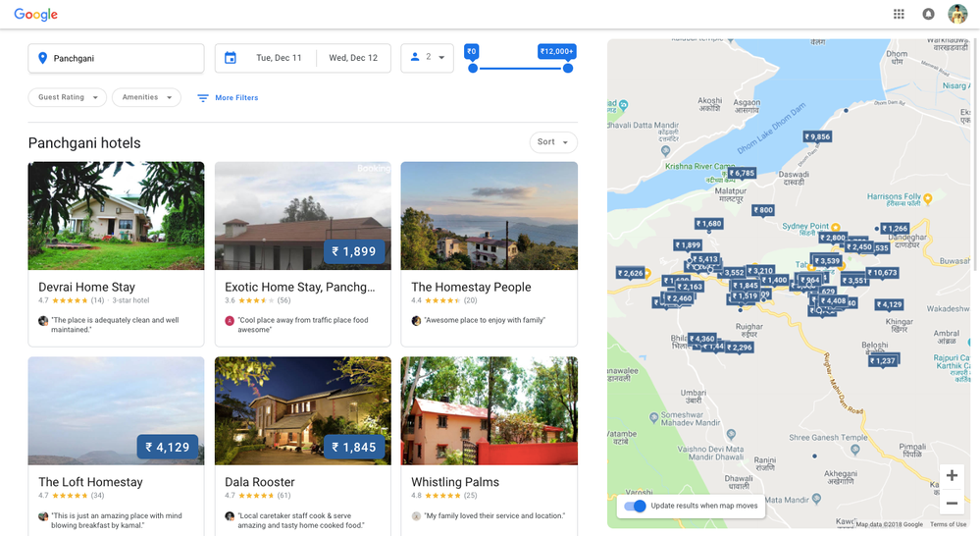This screenshot has width=980, height=536.
Task: Open the Sort dropdown
Action: (x=553, y=142)
